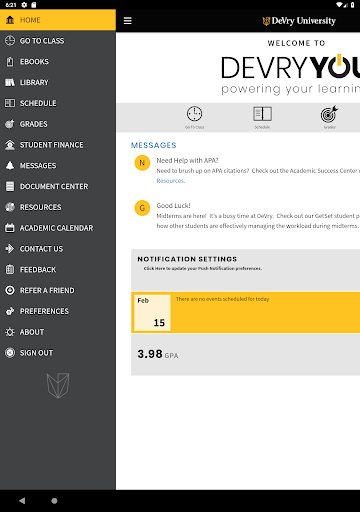The height and width of the screenshot is (512, 360).
Task: Tap the Feb 15 calendar date tile
Action: pos(152,313)
